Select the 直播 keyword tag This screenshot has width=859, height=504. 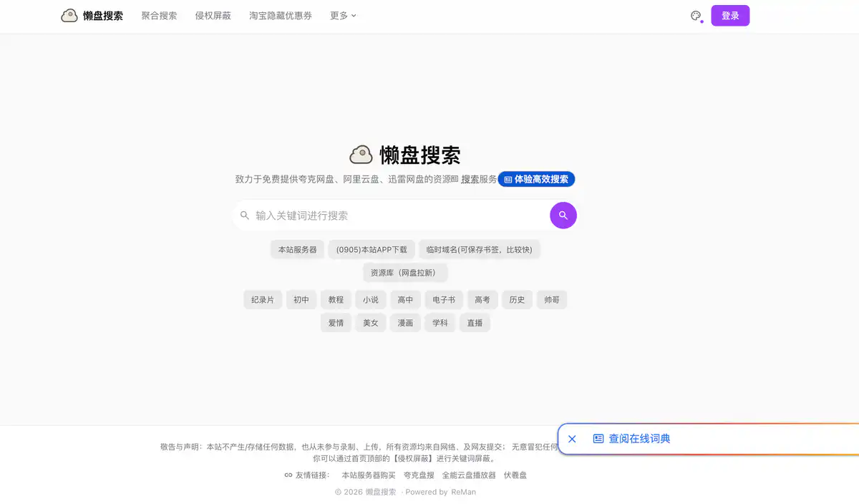tap(475, 323)
